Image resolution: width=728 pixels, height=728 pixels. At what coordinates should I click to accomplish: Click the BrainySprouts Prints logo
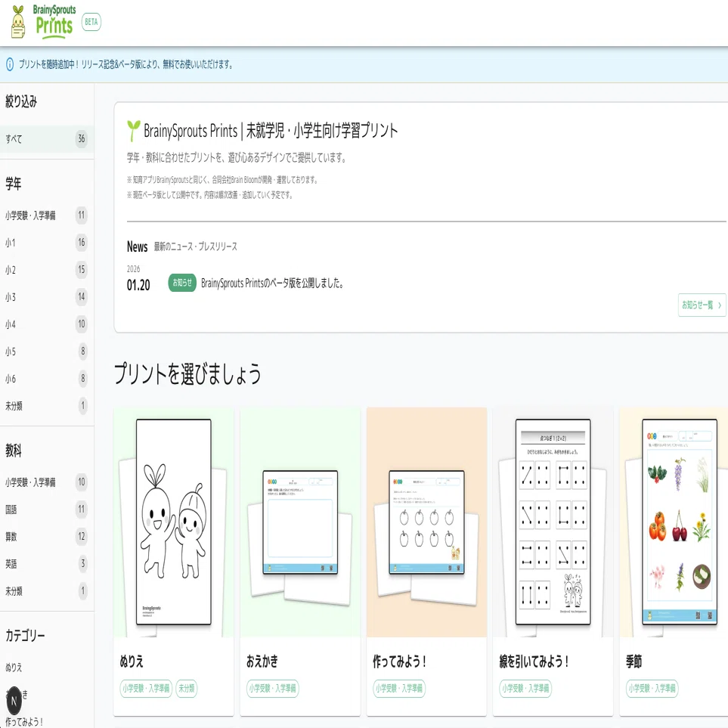pos(42,21)
